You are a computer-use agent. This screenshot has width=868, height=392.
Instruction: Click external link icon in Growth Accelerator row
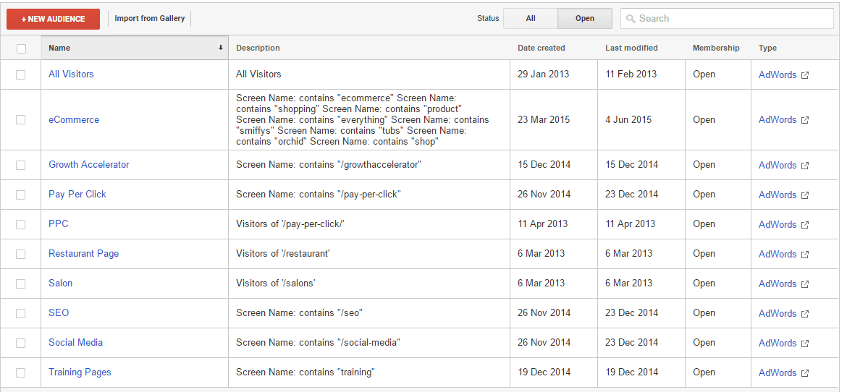pyautogui.click(x=805, y=166)
